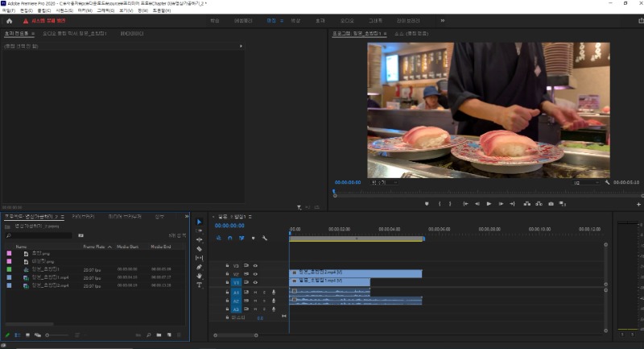This screenshot has height=349, width=644.
Task: Toggle lock on track V3
Action: point(227,265)
